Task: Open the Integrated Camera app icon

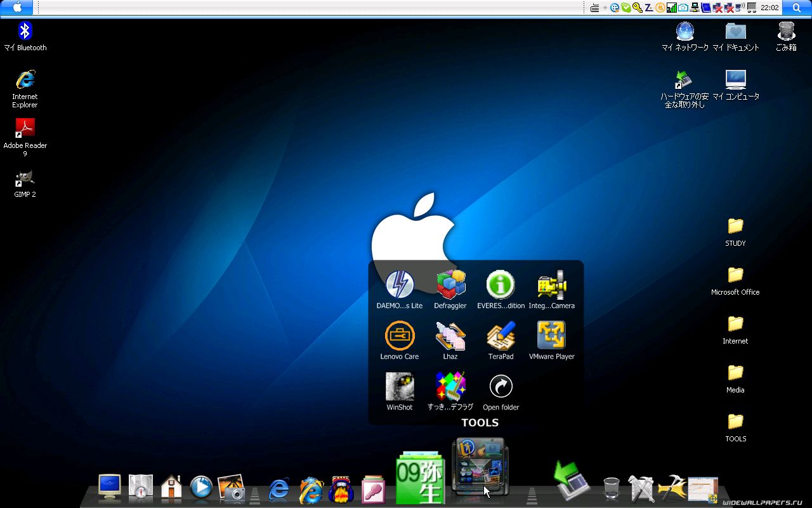Action: 551,290
